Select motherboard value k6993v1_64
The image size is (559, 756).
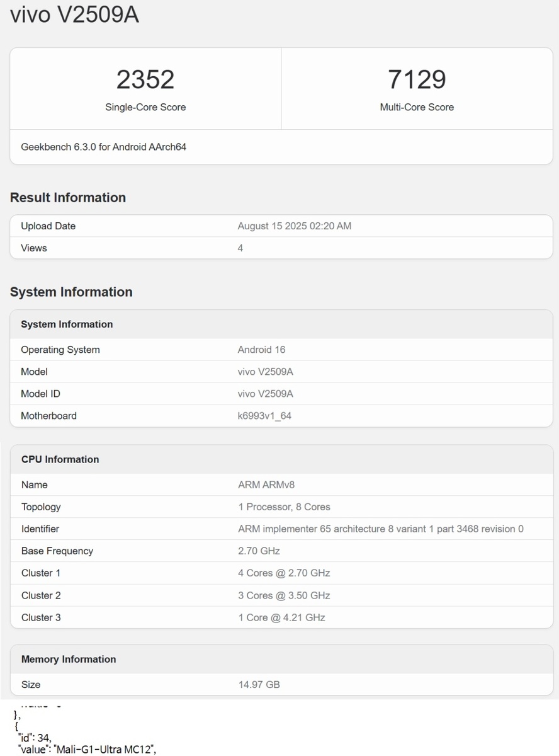click(264, 416)
